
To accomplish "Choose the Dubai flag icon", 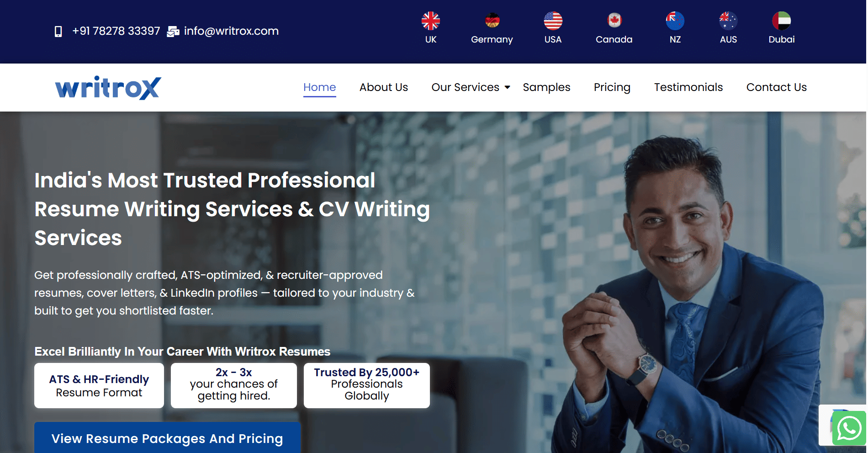I will (x=781, y=21).
